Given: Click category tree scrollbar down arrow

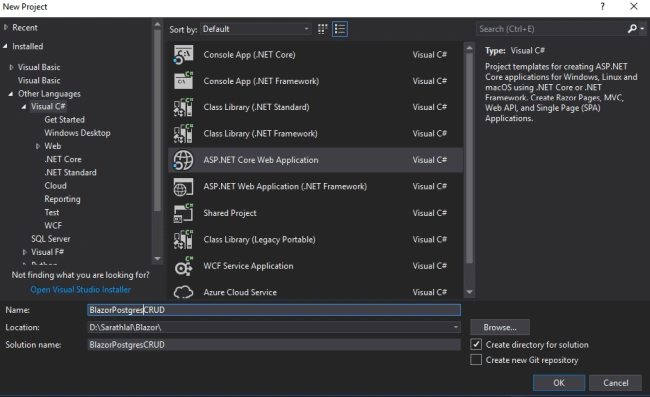Looking at the screenshot, I should (x=157, y=259).
